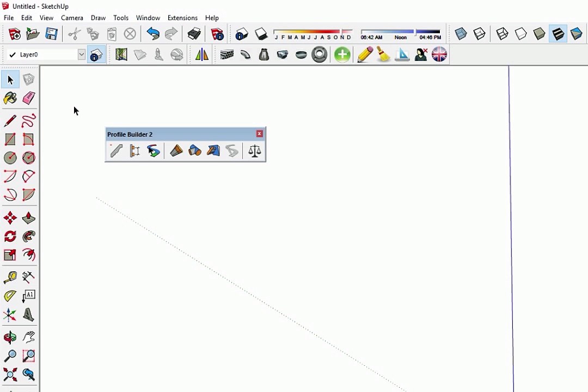This screenshot has height=392, width=588.
Task: Activate the Line pencil tool
Action: click(x=10, y=121)
